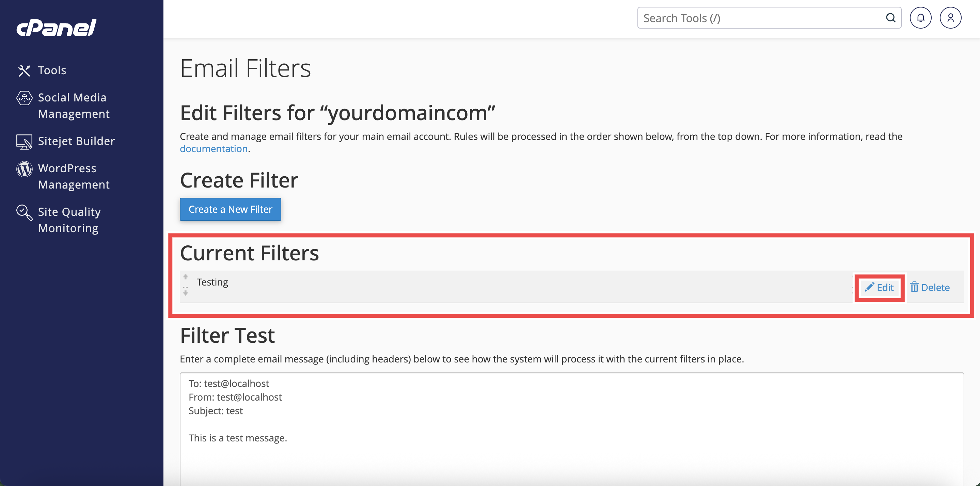The width and height of the screenshot is (980, 486).
Task: Open the user account menu icon
Action: pyautogui.click(x=950, y=18)
